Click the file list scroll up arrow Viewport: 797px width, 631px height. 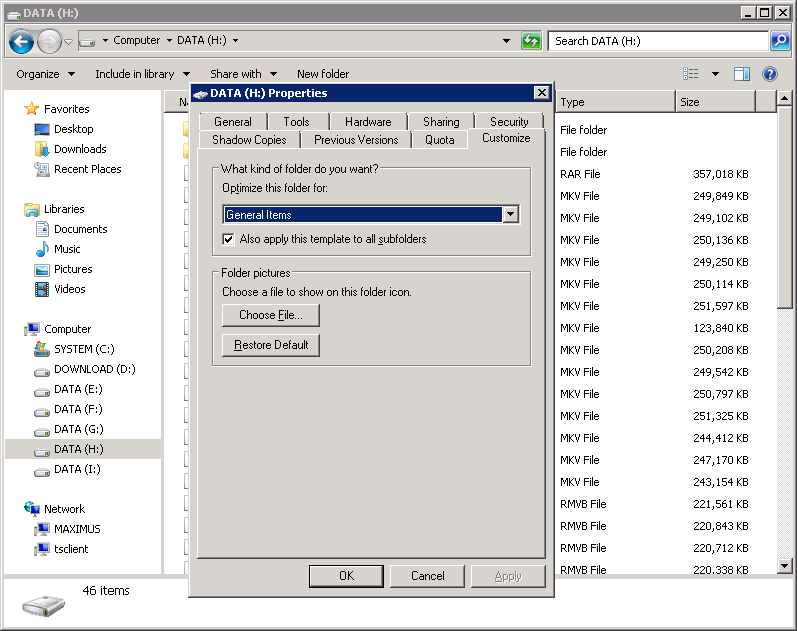(x=784, y=98)
